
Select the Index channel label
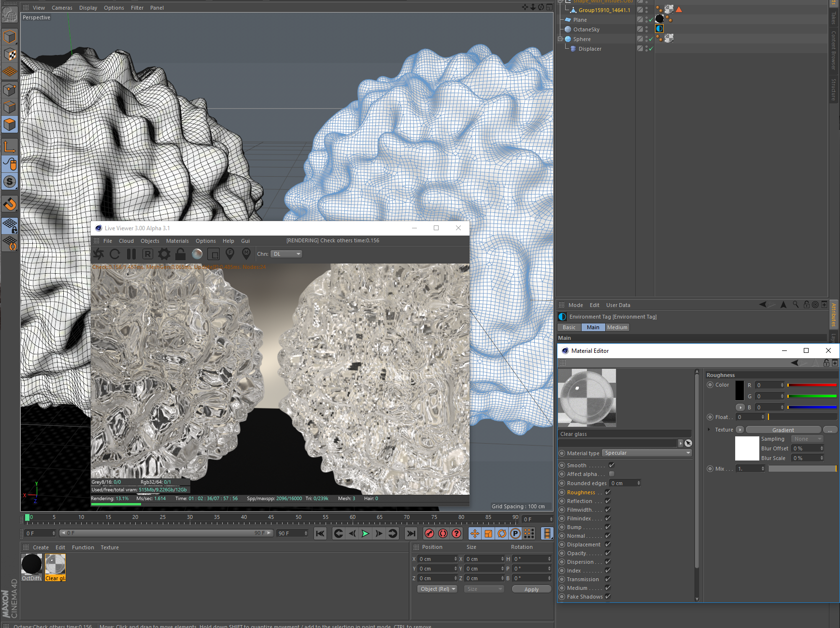click(x=574, y=571)
